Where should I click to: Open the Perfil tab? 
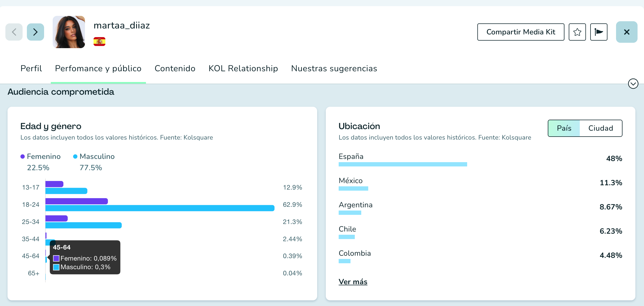(x=31, y=68)
